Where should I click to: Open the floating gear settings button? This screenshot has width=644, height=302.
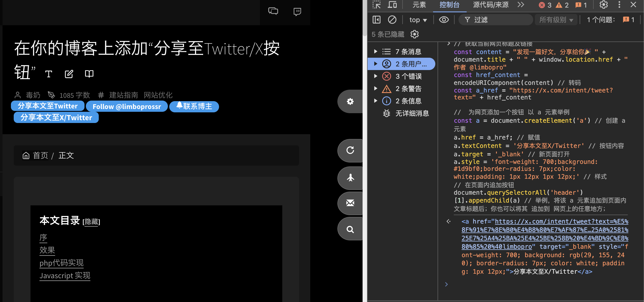(350, 101)
